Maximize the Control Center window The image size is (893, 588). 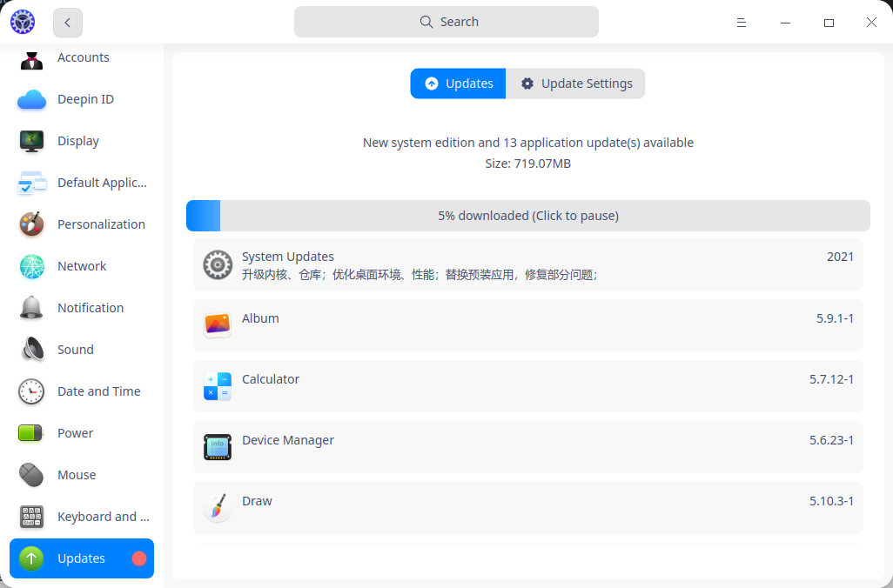click(x=829, y=23)
